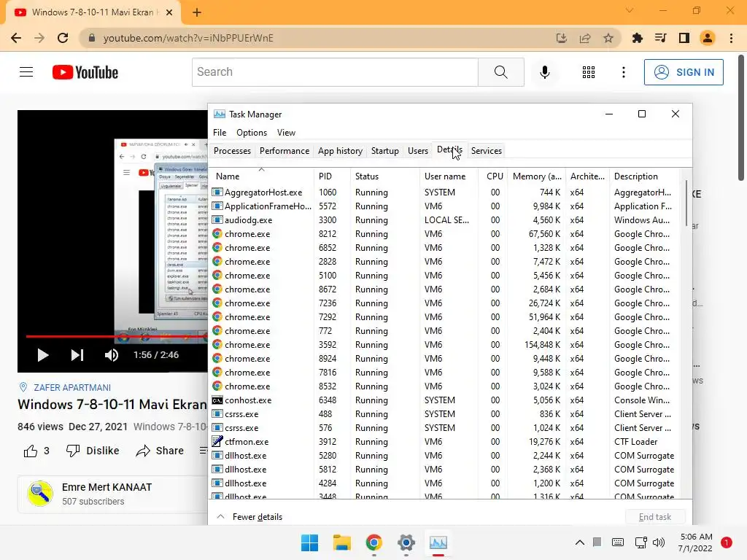Open the ZAFER APARTMANI location link
Viewport: 747px width, 560px height.
click(72, 388)
